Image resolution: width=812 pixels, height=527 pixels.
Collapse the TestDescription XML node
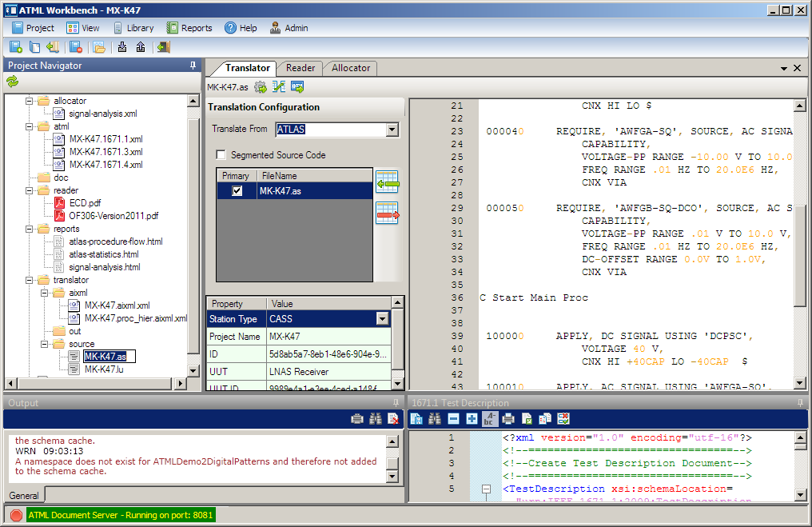(486, 489)
